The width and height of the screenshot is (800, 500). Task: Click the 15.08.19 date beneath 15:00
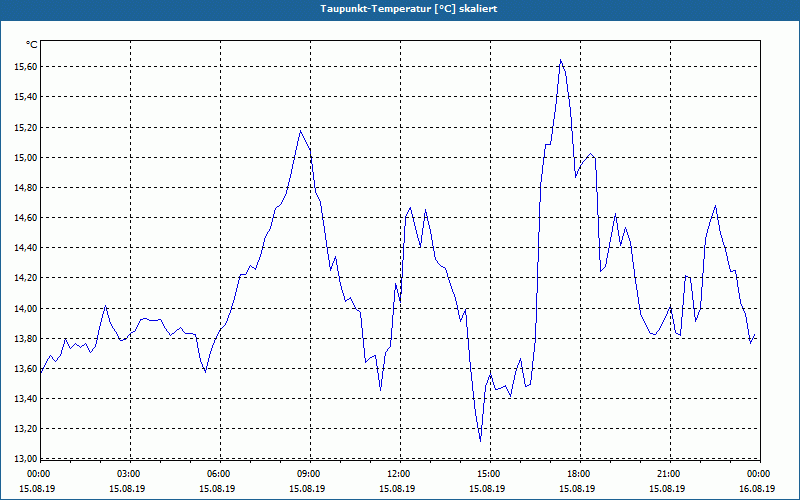pyautogui.click(x=488, y=488)
